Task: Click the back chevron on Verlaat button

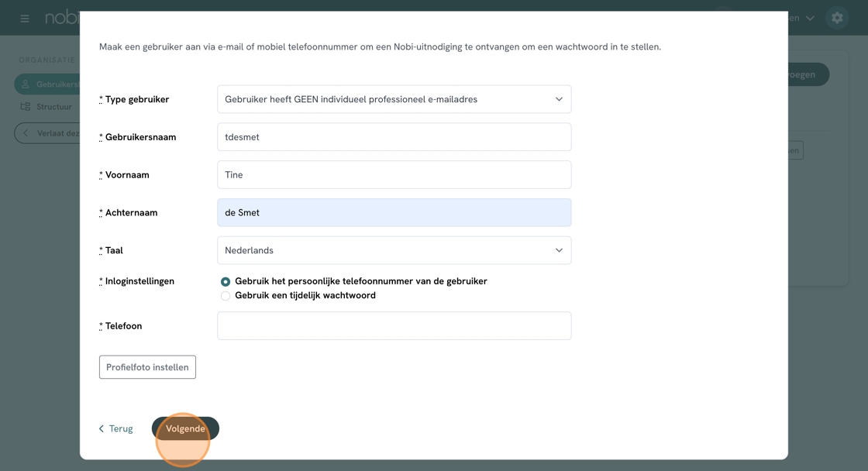Action: (x=26, y=133)
